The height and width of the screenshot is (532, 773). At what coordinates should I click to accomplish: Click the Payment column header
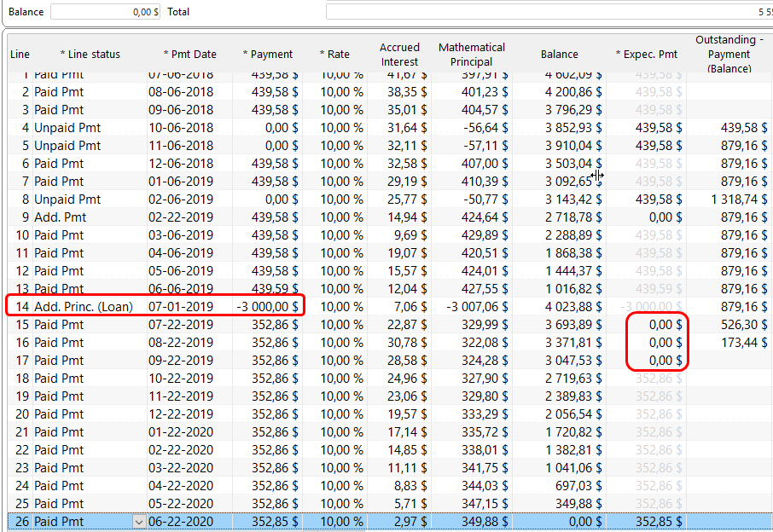[x=268, y=55]
